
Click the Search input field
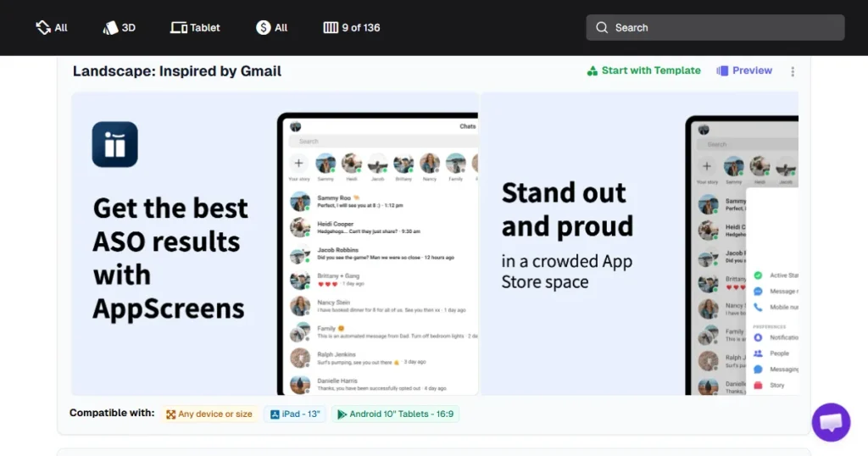715,28
